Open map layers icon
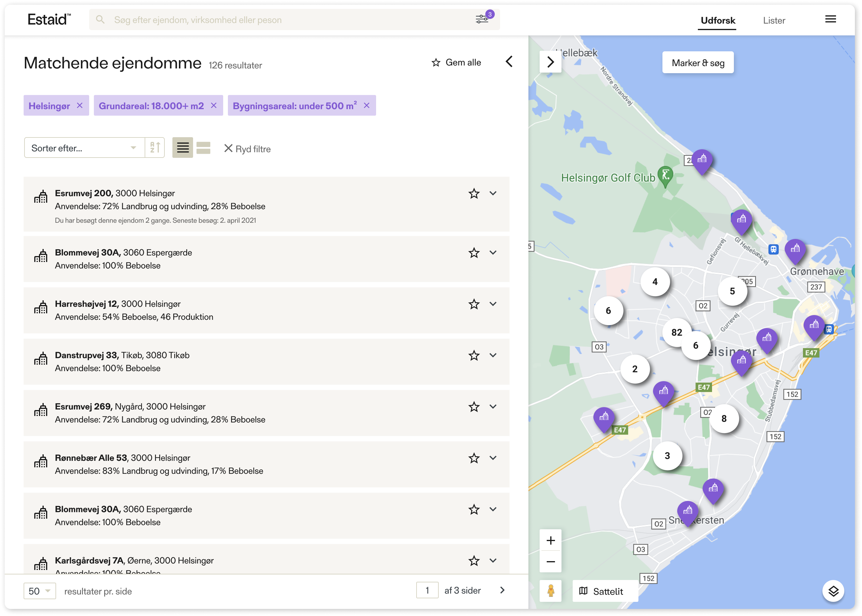 tap(833, 591)
